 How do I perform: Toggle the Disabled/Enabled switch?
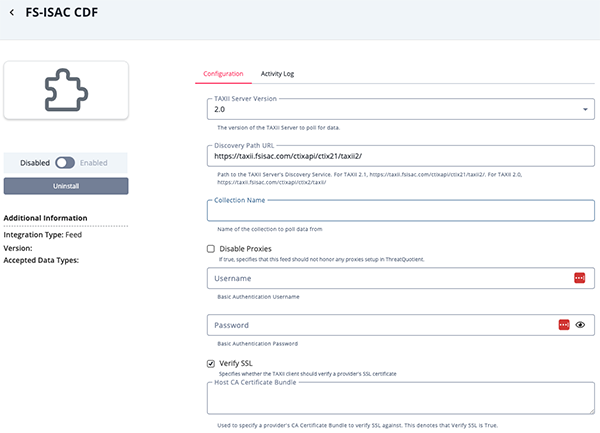65,163
